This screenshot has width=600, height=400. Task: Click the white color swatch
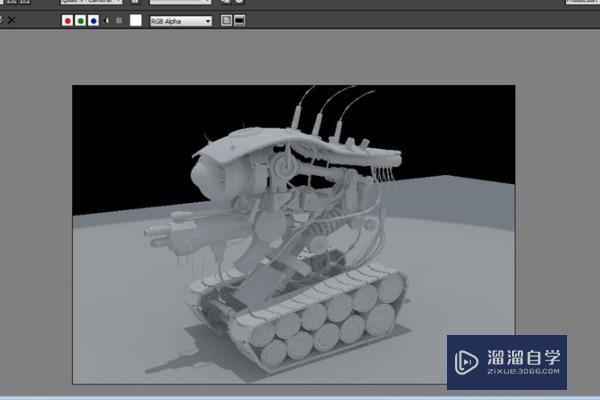tap(136, 20)
